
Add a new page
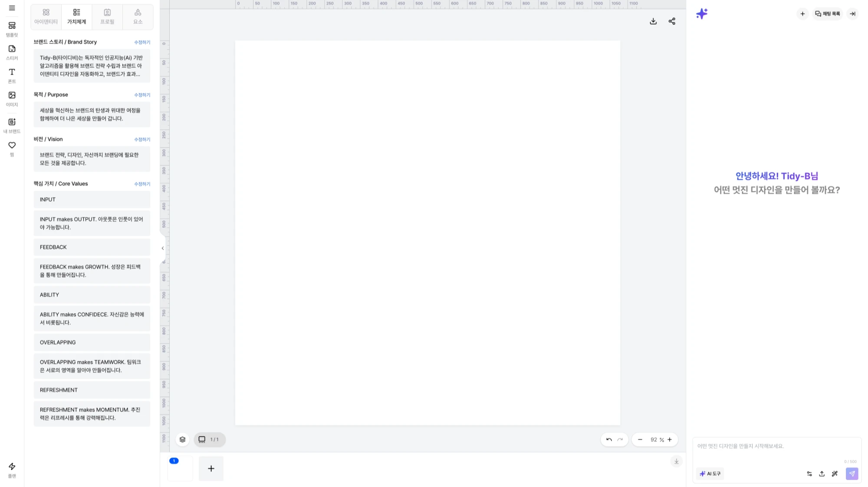(x=211, y=469)
